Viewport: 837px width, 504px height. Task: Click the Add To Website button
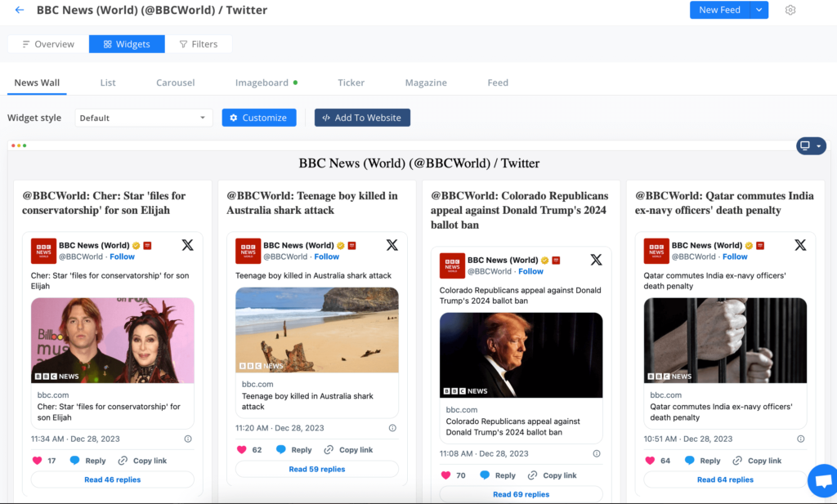362,117
